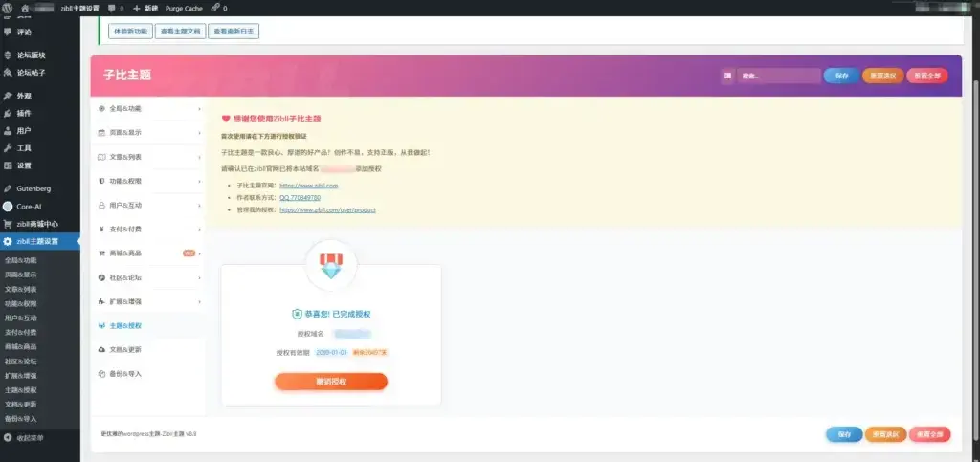The height and width of the screenshot is (462, 980).
Task: Click the plus 新建 (new) icon
Action: [x=137, y=8]
